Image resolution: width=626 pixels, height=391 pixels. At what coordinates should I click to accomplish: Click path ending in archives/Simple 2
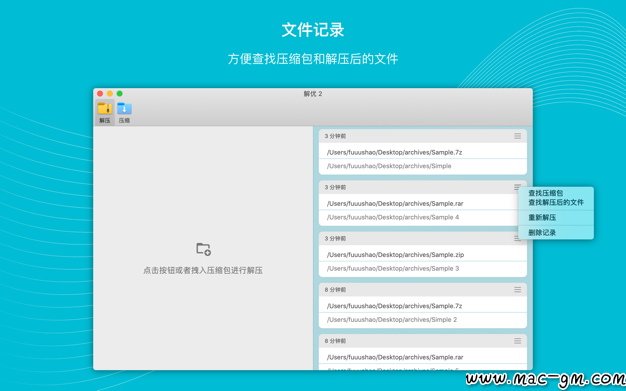click(392, 320)
